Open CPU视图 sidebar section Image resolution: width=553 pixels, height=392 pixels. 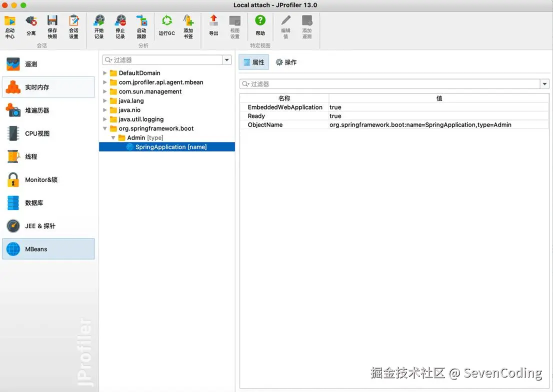point(48,133)
